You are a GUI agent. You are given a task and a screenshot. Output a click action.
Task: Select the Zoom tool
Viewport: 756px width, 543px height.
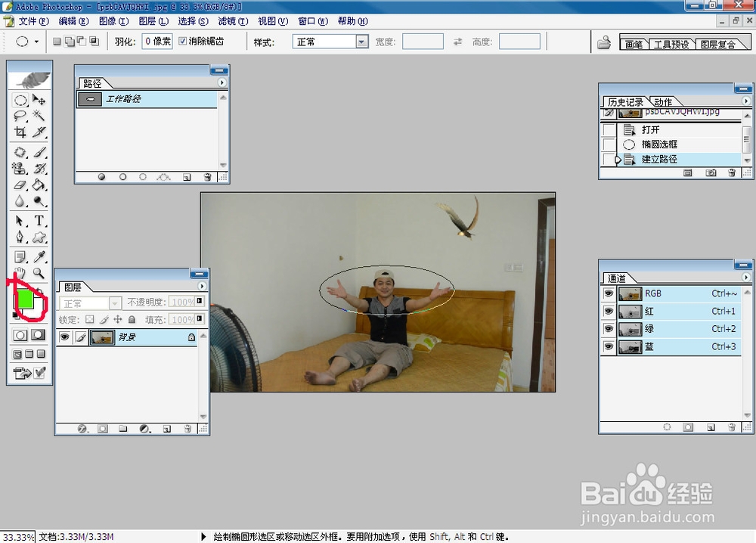click(x=39, y=272)
